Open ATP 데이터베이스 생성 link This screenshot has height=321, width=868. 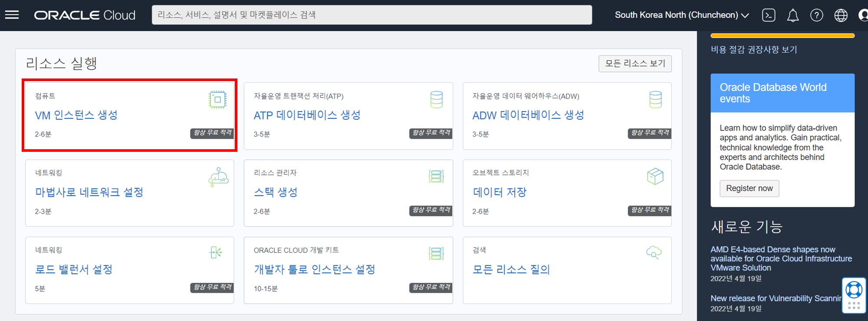click(x=307, y=115)
